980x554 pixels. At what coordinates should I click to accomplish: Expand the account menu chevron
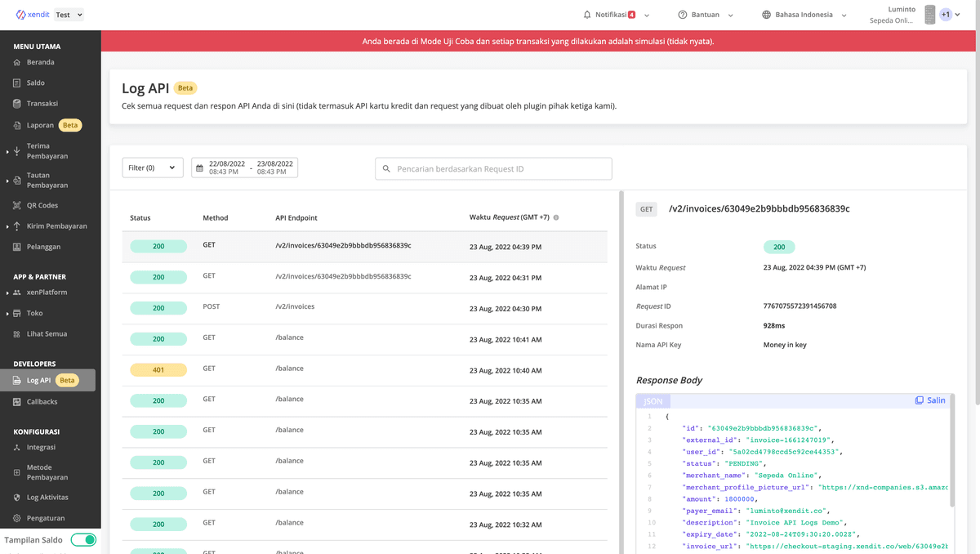pos(957,15)
